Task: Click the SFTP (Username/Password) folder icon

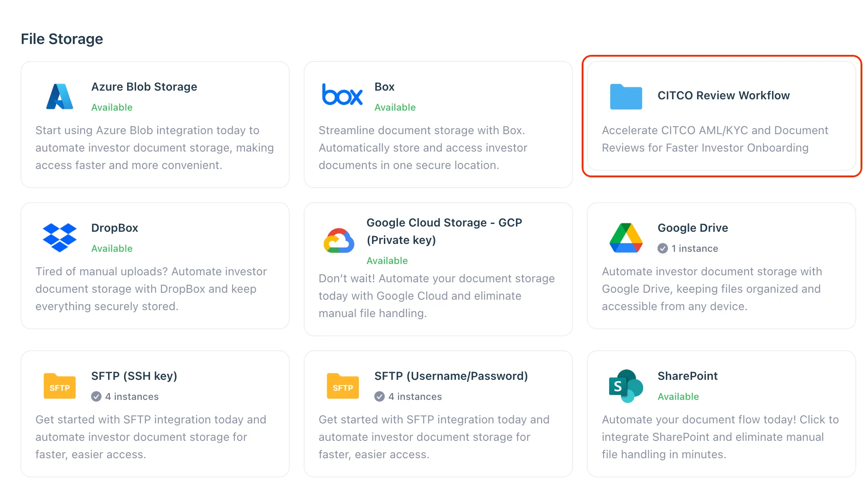Action: (x=343, y=386)
